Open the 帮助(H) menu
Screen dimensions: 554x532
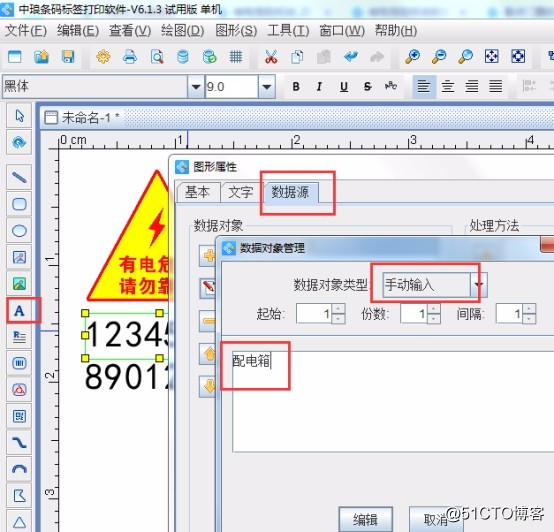pyautogui.click(x=396, y=30)
